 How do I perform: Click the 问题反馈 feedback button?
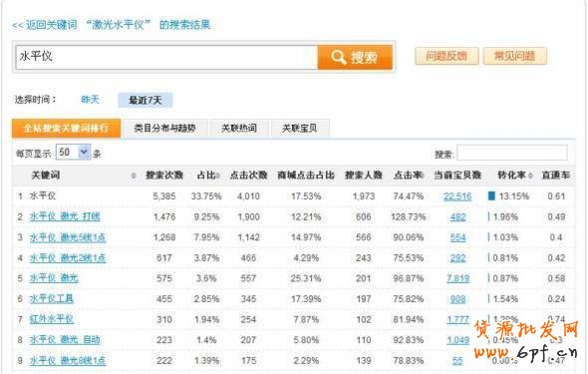[x=446, y=56]
